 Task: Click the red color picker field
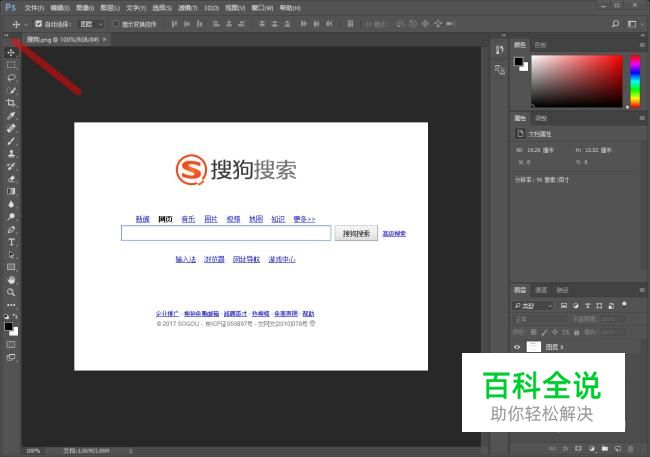pos(577,81)
